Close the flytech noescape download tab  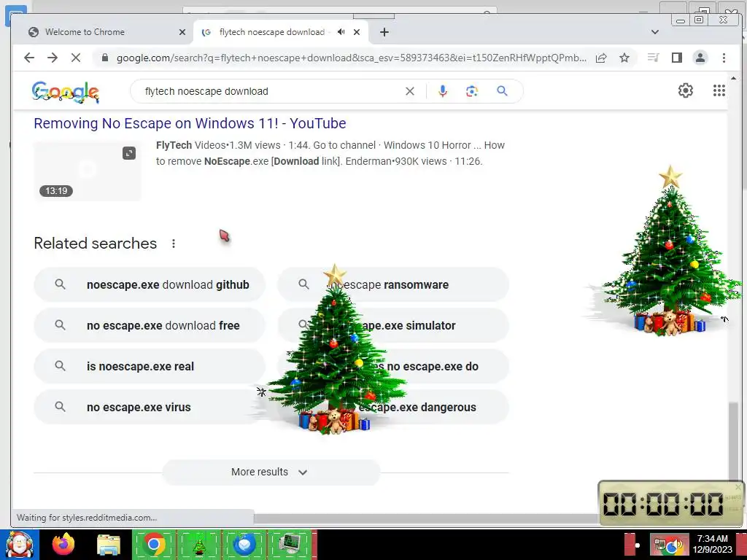click(x=357, y=32)
